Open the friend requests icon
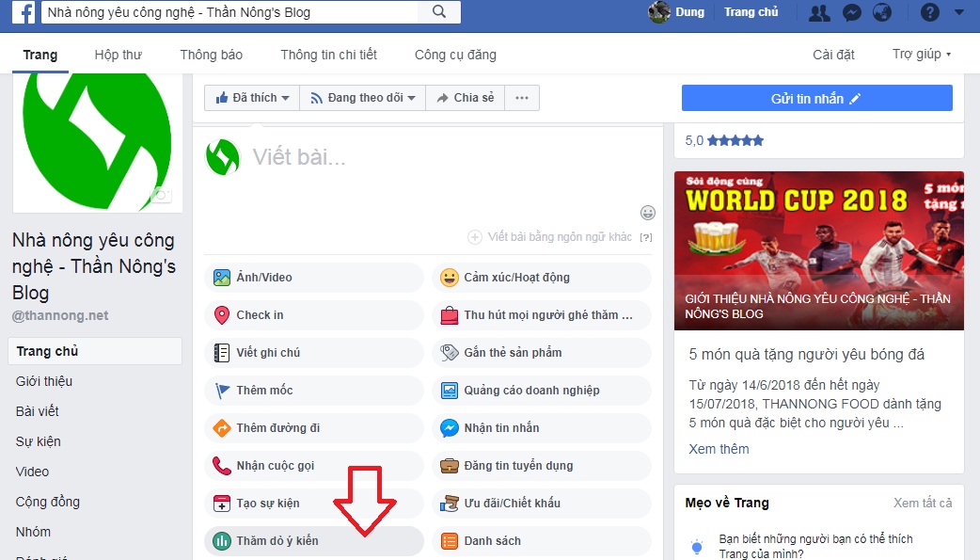Viewport: 980px width, 560px height. tap(819, 12)
